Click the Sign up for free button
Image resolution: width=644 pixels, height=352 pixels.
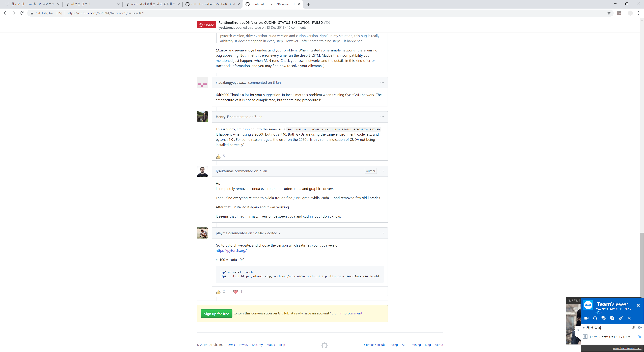tap(217, 314)
